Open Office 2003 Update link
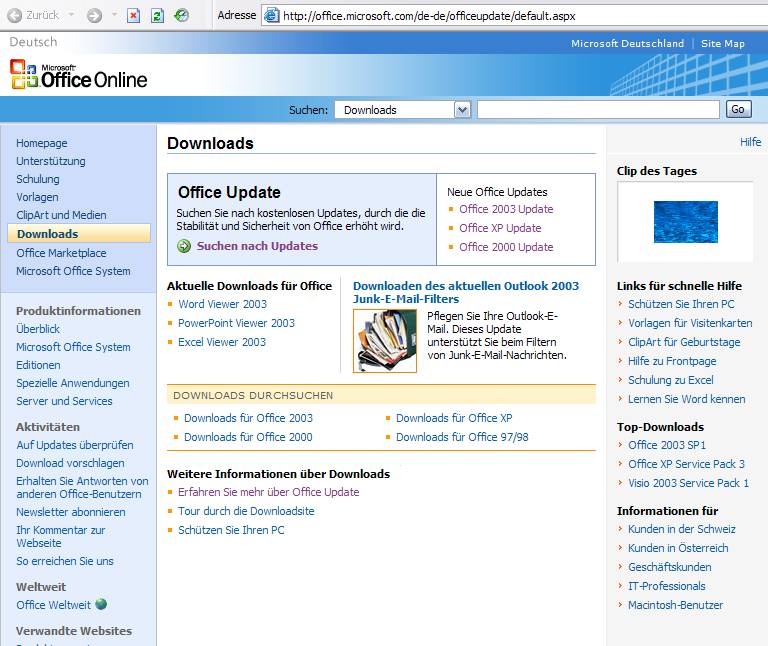This screenshot has height=646, width=768. point(506,209)
